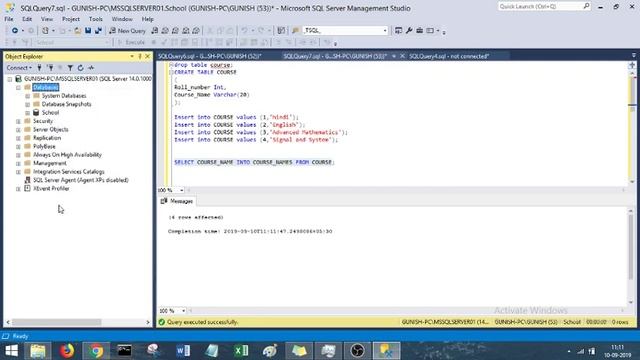
Task: Open Object Explorer window position dropdown arrow
Action: 132,56
